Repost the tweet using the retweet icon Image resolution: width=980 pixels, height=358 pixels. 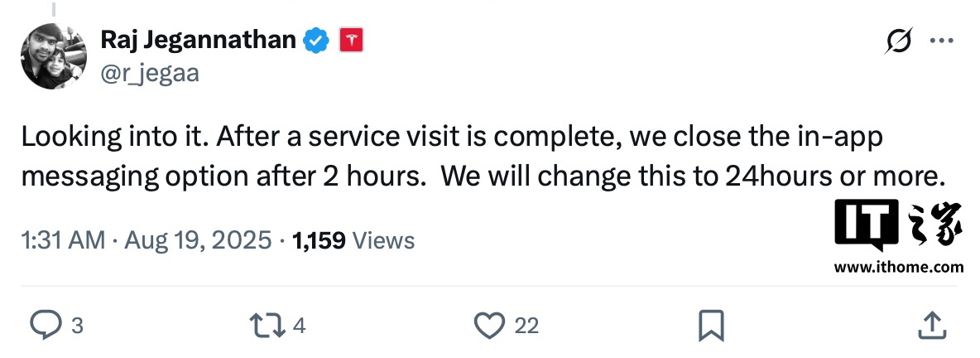pos(268,325)
